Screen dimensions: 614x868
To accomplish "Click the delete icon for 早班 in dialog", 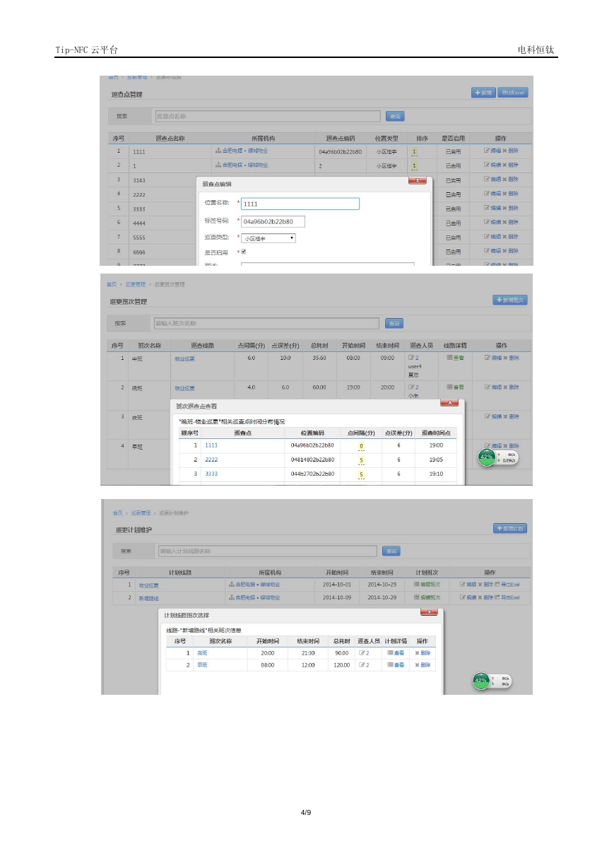I will coord(417,665).
